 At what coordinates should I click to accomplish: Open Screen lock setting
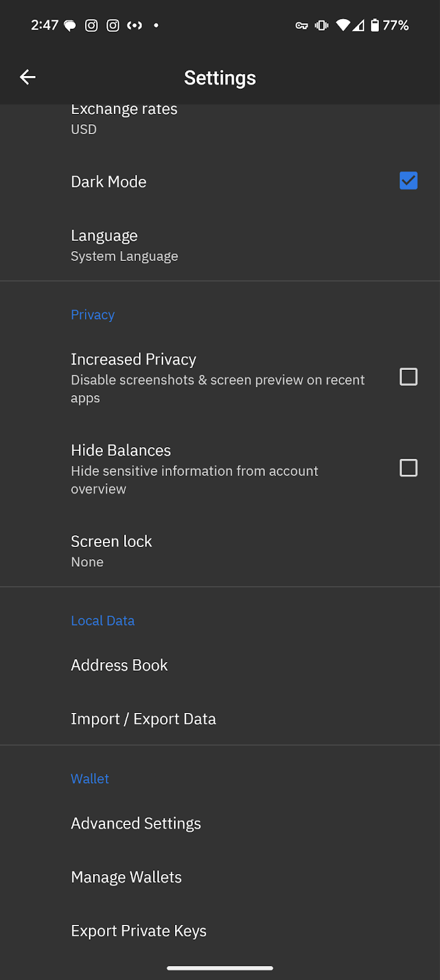click(220, 551)
